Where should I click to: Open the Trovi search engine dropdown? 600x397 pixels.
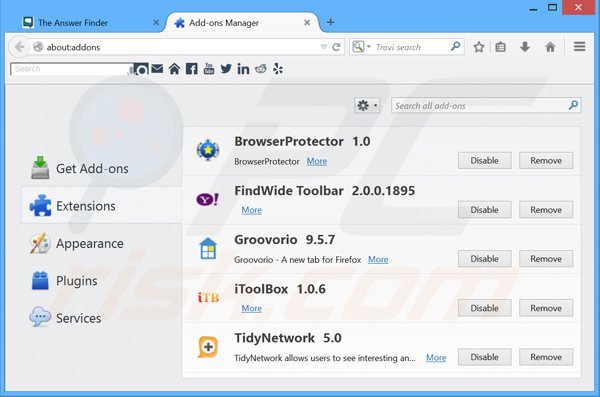(x=362, y=47)
